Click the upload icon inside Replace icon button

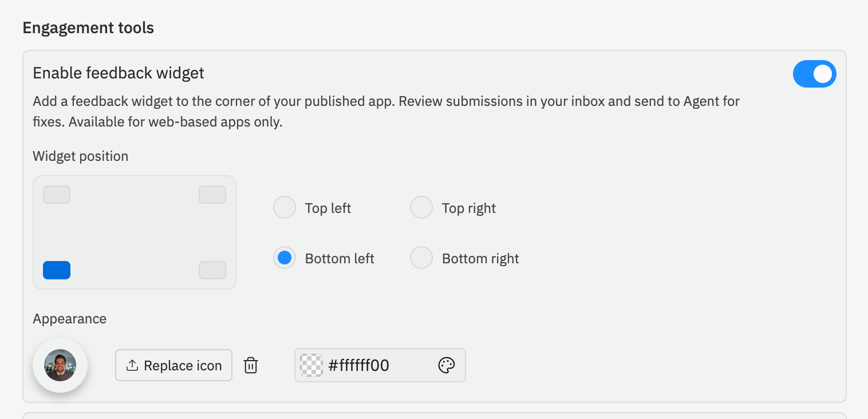(x=133, y=365)
